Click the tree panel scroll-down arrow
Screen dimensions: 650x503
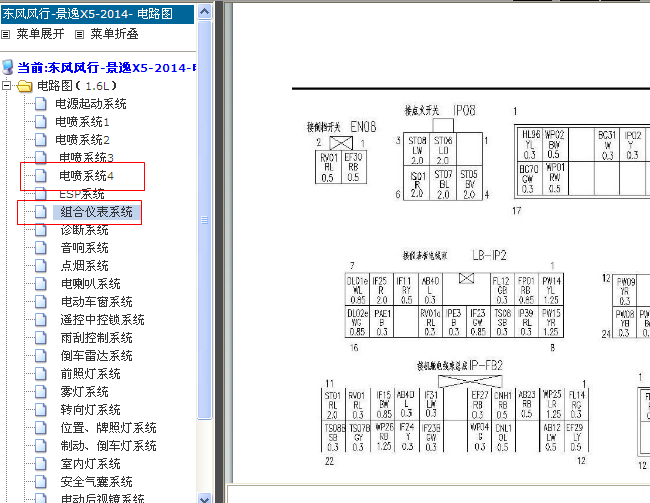(x=204, y=498)
